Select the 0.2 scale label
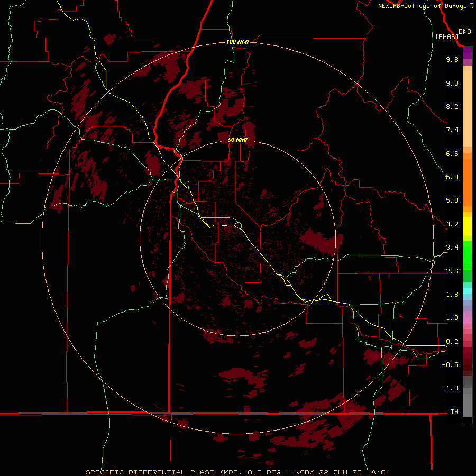476x476 pixels. 452,342
